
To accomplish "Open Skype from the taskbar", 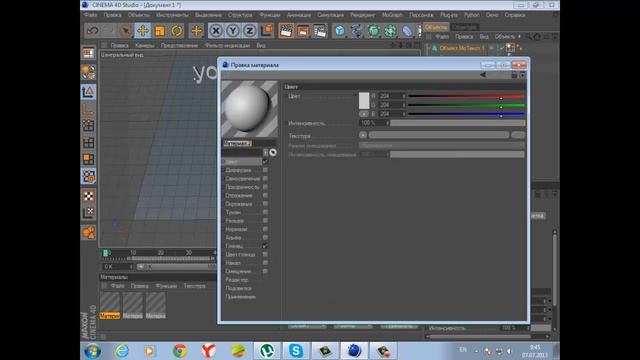I will tap(296, 351).
